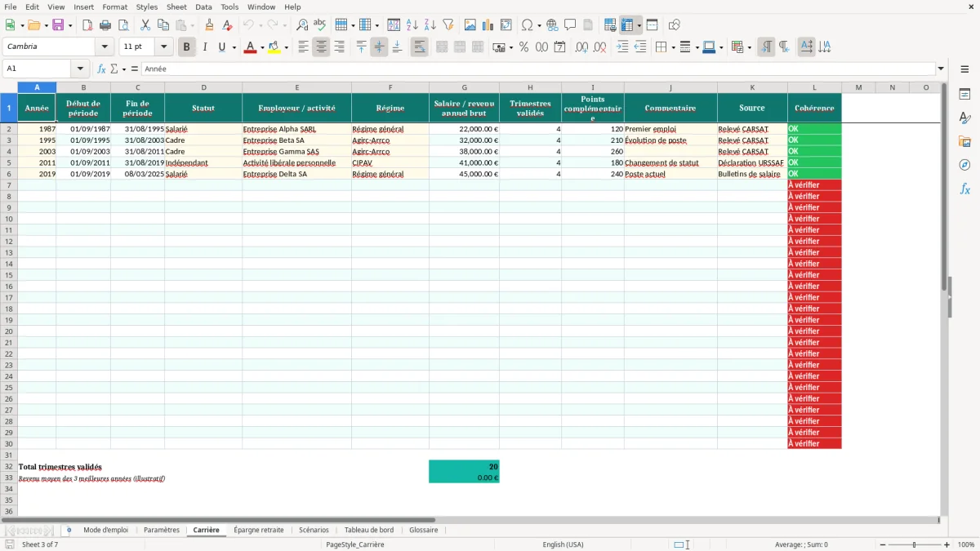Viewport: 980px width, 551px height.
Task: Click the Export as PDF icon
Action: coord(87,24)
